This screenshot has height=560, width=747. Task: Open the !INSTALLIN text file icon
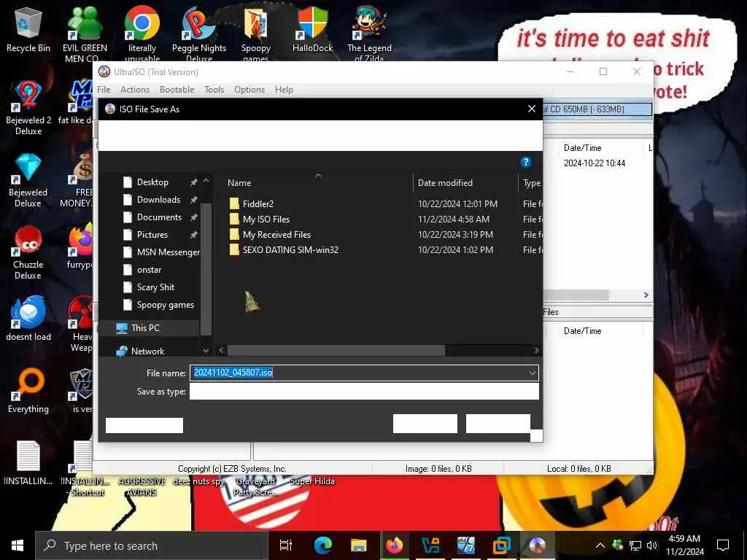tap(28, 463)
